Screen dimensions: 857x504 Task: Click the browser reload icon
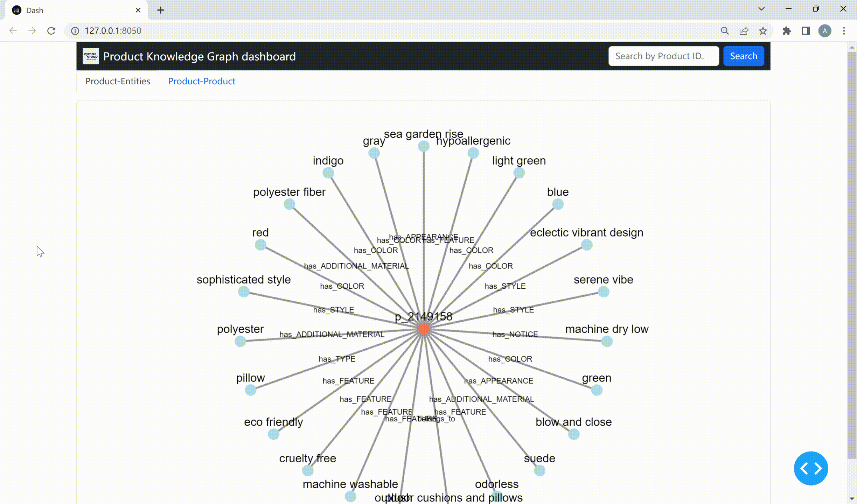[x=51, y=31]
